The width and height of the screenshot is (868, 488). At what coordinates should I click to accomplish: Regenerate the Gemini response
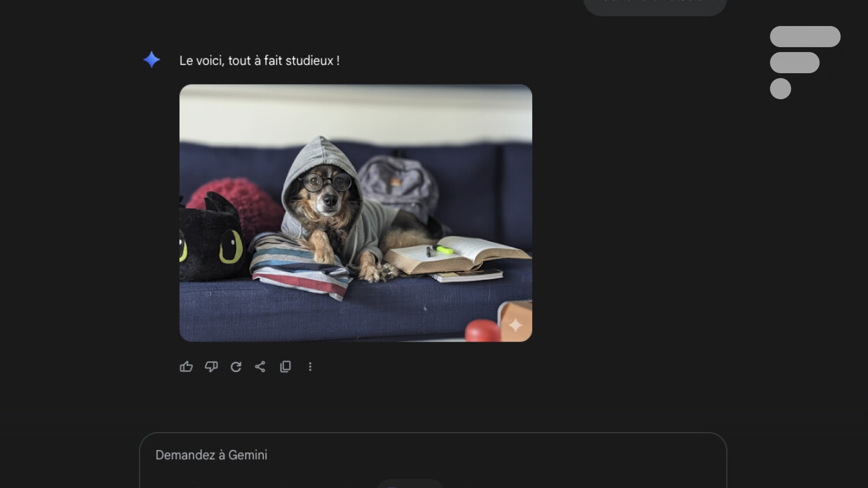coord(236,367)
